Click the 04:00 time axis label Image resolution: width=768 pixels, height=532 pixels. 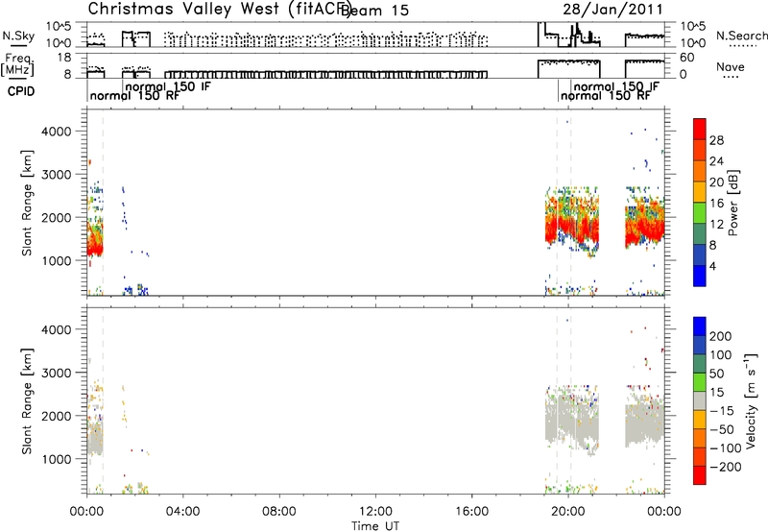[x=182, y=512]
